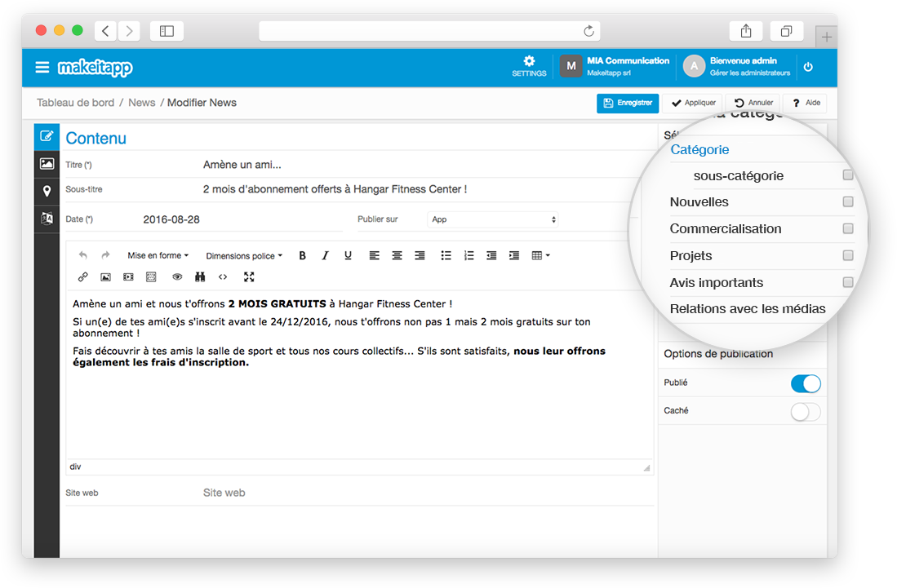Screen dimensions: 897x588
Task: Toggle bold formatting
Action: coord(303,255)
